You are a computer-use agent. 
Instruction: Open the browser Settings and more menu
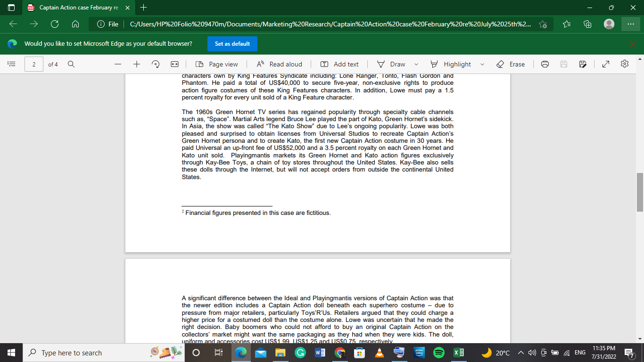628,24
